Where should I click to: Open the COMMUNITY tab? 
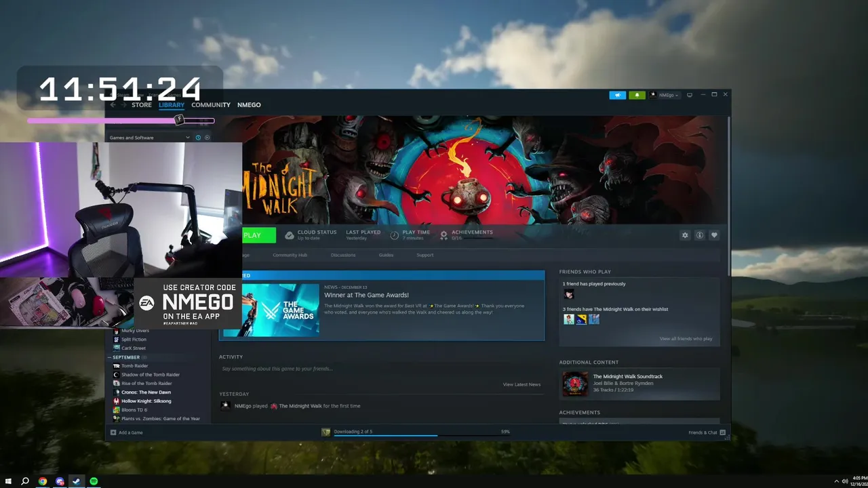pyautogui.click(x=211, y=105)
